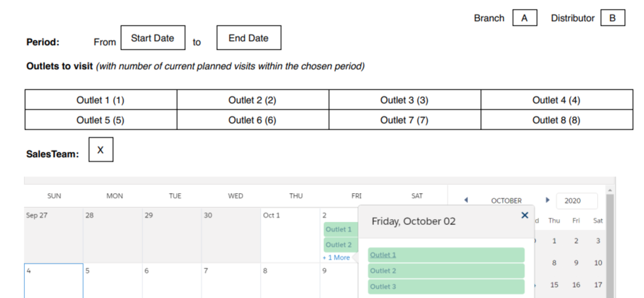The width and height of the screenshot is (644, 298).
Task: Click the End Date field
Action: [249, 38]
